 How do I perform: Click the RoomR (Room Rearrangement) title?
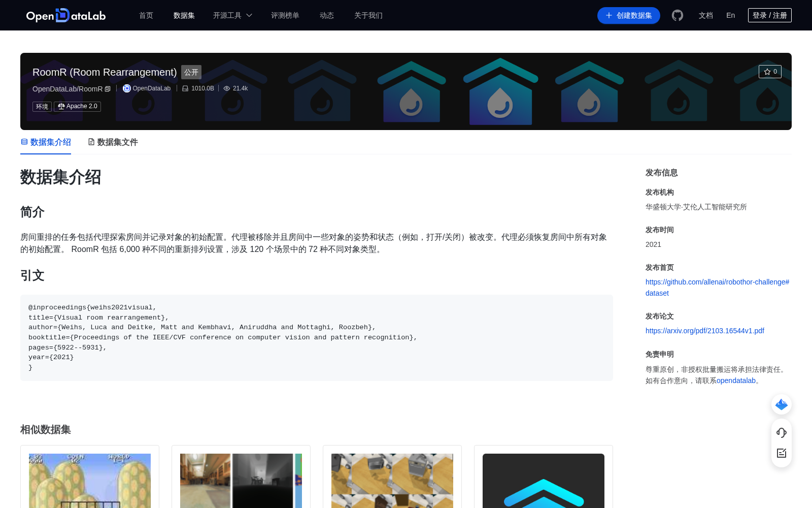[x=105, y=72]
